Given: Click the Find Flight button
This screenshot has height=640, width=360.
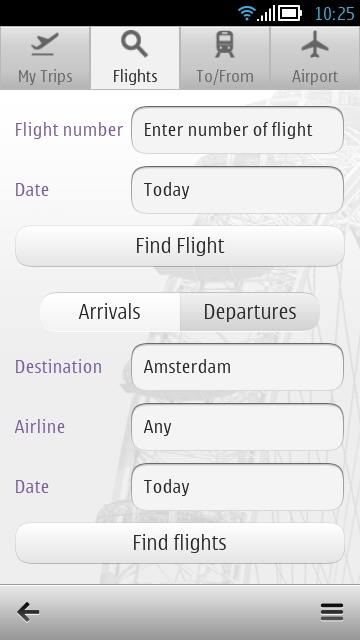Looking at the screenshot, I should (x=180, y=246).
